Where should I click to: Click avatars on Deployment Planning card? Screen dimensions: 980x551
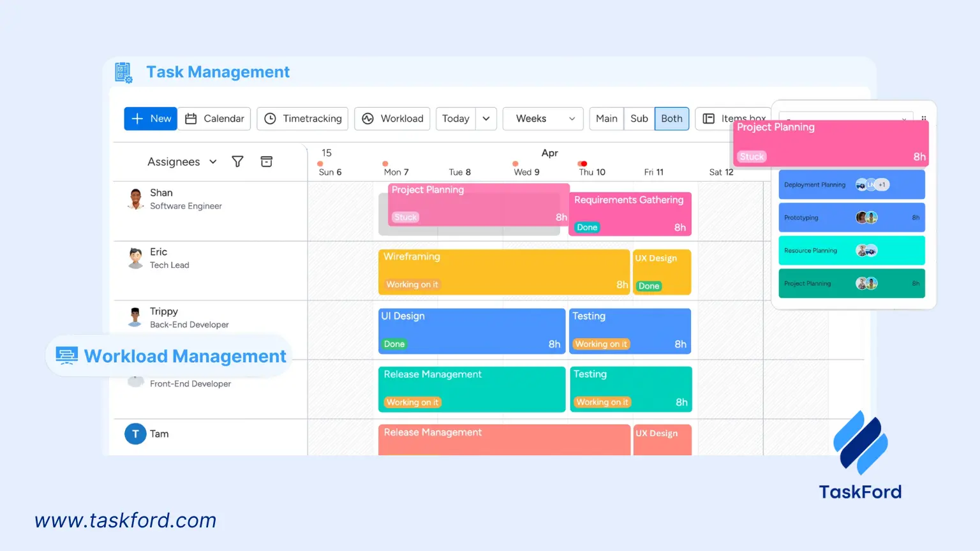(x=872, y=185)
